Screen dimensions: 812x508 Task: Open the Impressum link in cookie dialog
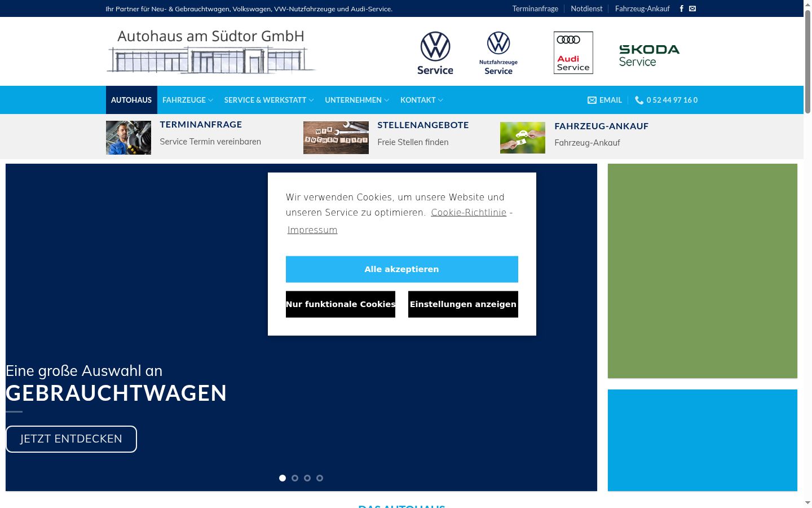point(312,230)
